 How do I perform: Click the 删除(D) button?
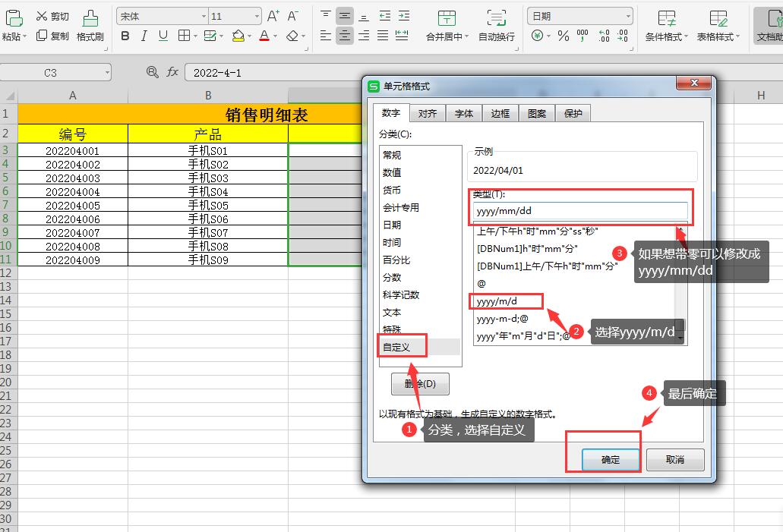click(x=420, y=384)
